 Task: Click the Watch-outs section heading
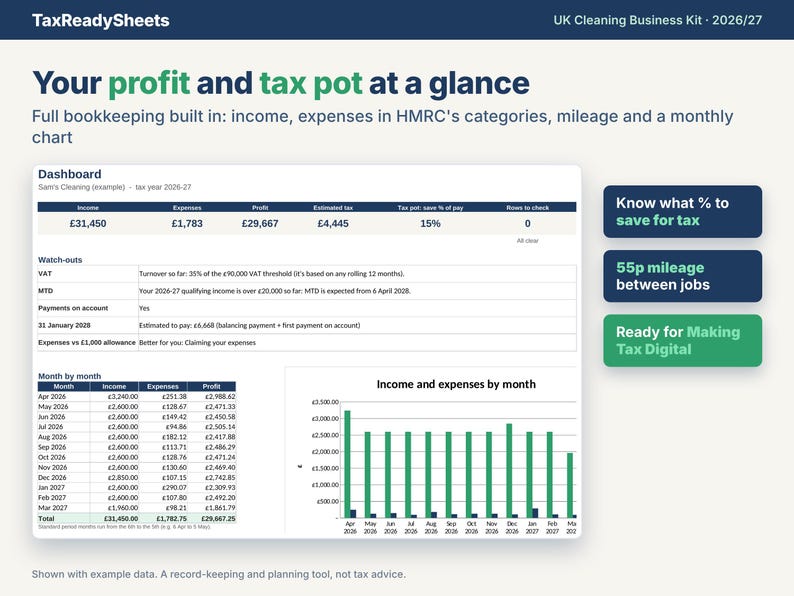click(60, 260)
